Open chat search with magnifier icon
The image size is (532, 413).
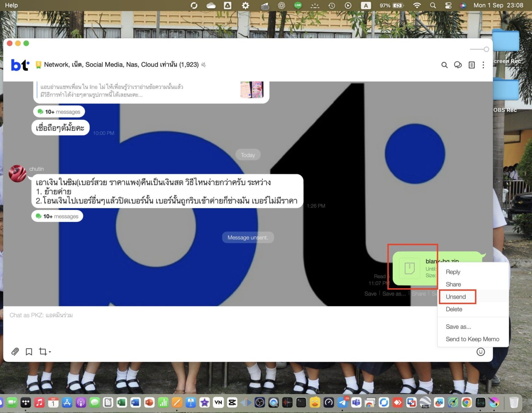444,65
